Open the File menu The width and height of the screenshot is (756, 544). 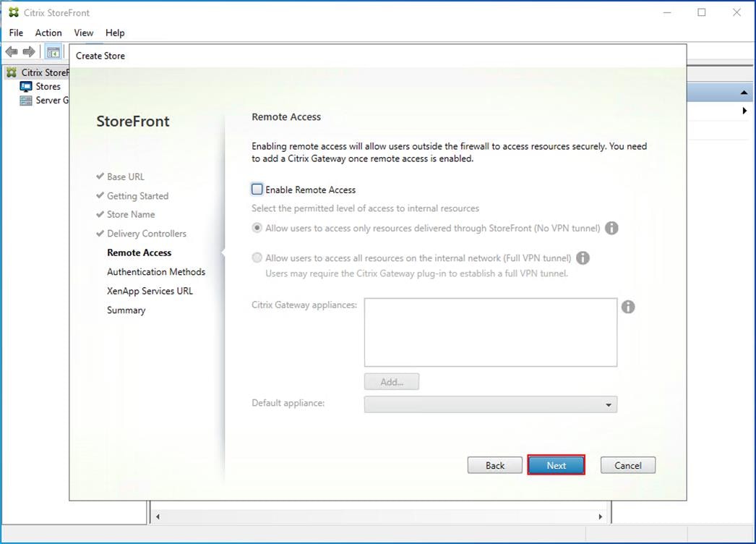coord(16,33)
